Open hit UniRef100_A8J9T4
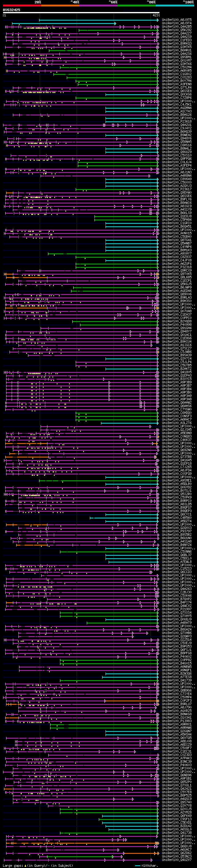Viewport: 197px width, 868px height. click(177, 23)
